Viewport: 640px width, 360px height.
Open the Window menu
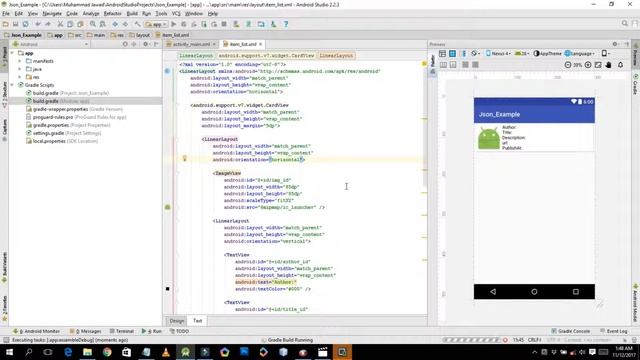click(x=194, y=13)
